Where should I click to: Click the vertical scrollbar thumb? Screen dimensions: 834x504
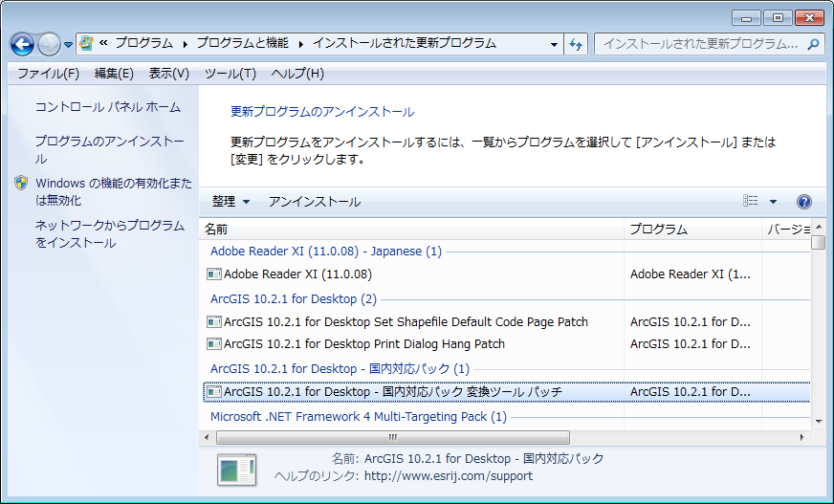pyautogui.click(x=818, y=242)
